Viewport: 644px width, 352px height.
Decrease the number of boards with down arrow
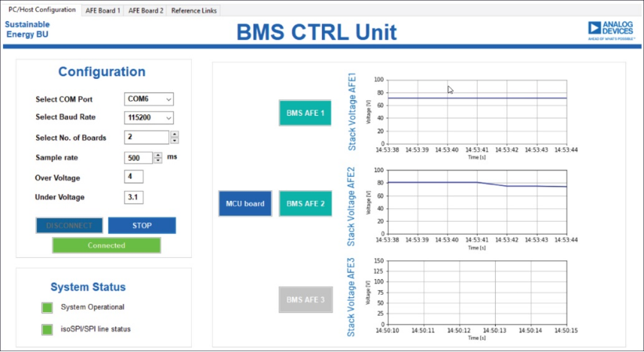[x=175, y=141]
